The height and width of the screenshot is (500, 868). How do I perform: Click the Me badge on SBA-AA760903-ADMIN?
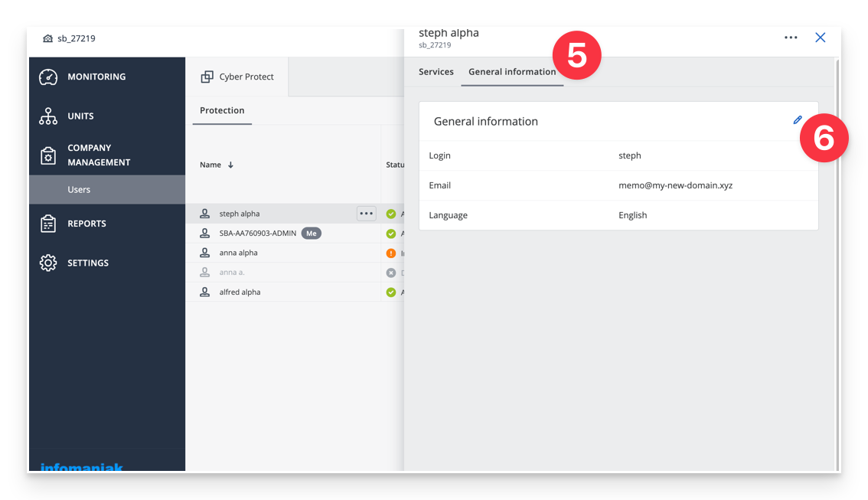point(311,233)
